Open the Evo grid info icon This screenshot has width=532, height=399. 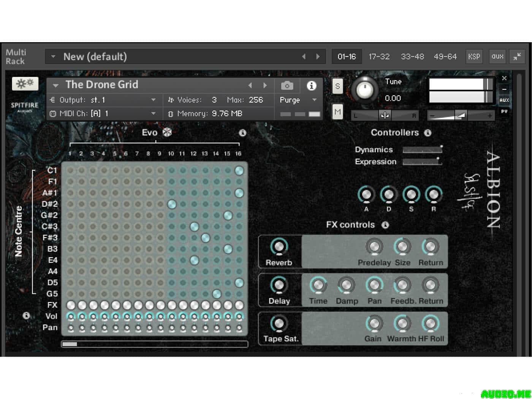(242, 133)
